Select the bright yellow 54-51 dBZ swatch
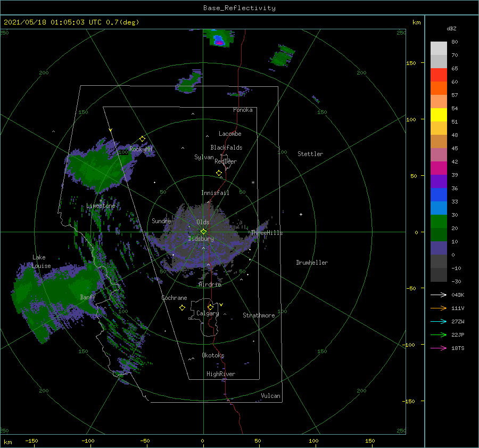Viewport: 479px width, 448px height. pos(439,115)
